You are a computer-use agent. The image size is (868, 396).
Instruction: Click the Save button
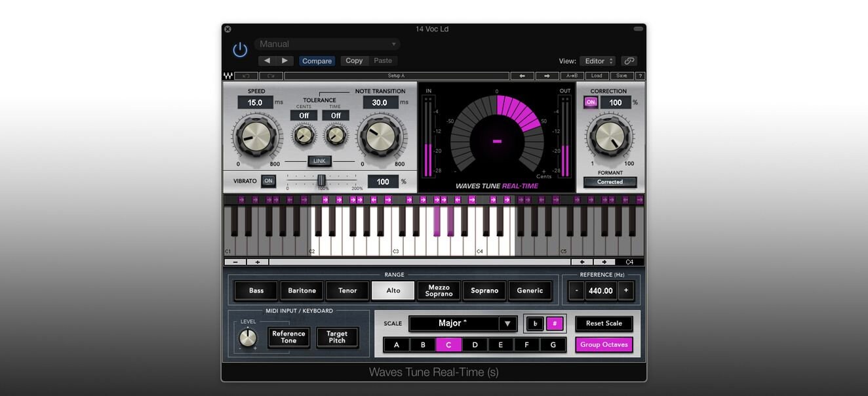(x=621, y=76)
